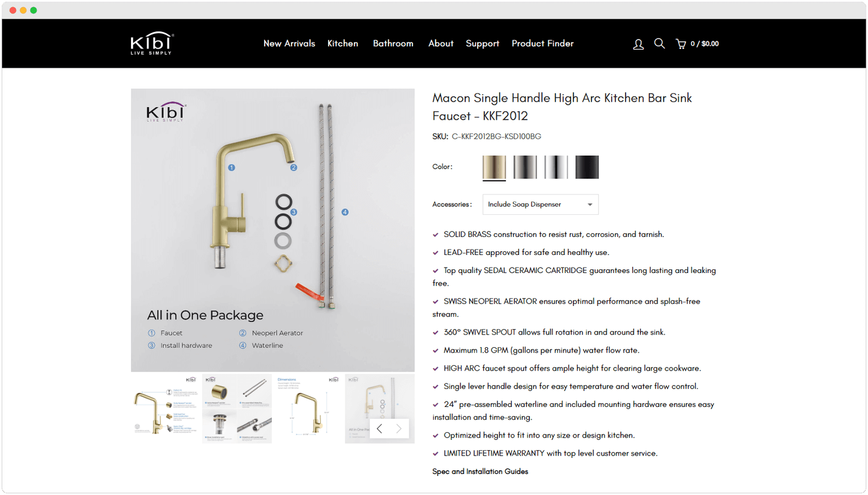Select the matte black color swatch
The width and height of the screenshot is (868, 495).
587,167
